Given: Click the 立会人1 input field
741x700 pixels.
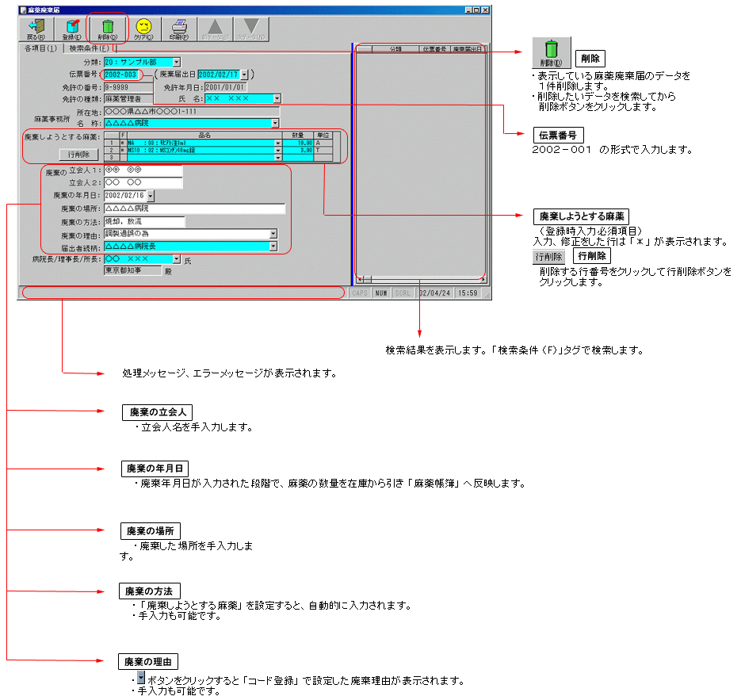Looking at the screenshot, I should point(143,170).
